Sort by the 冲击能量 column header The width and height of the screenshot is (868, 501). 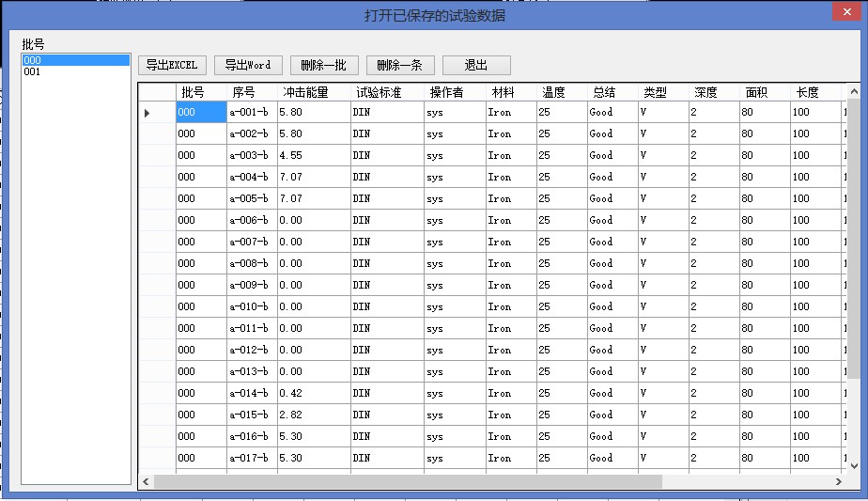point(314,92)
